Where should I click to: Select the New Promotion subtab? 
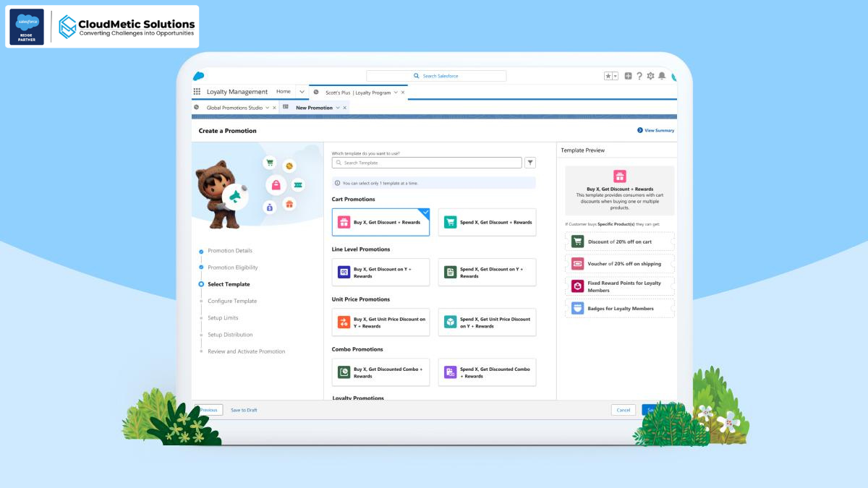(314, 108)
